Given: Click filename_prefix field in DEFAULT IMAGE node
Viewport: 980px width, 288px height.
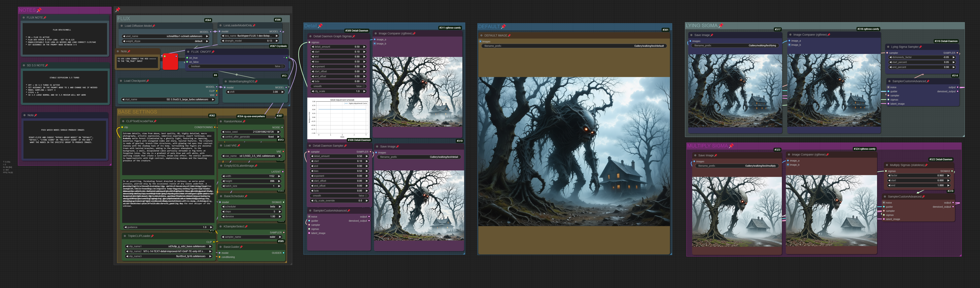Looking at the screenshot, I should [574, 46].
